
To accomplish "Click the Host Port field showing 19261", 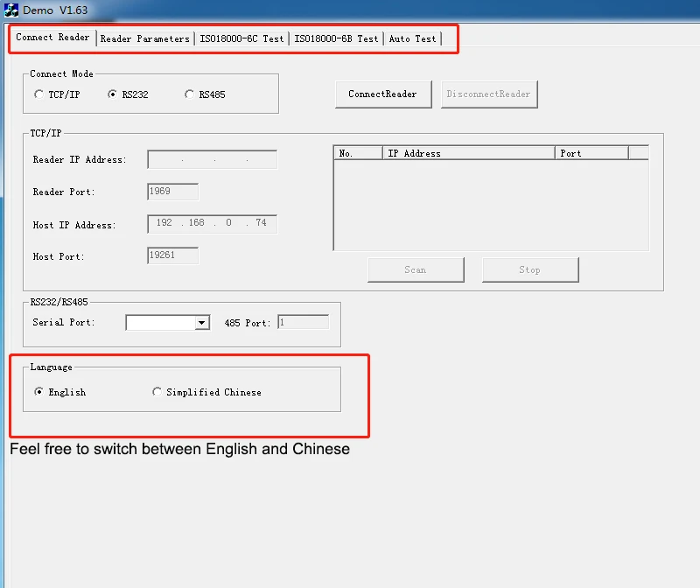I will pyautogui.click(x=172, y=255).
